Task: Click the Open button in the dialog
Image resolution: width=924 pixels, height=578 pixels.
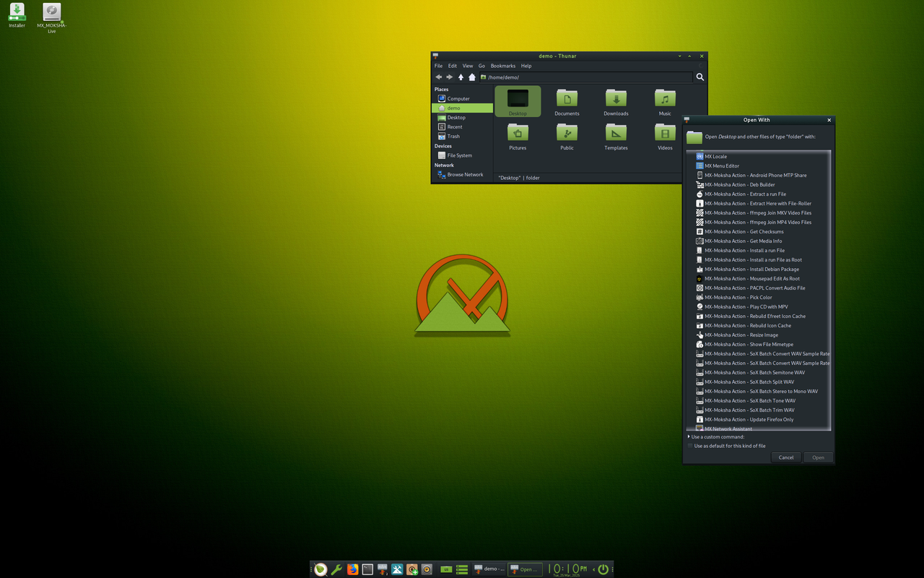Action: [x=818, y=457]
